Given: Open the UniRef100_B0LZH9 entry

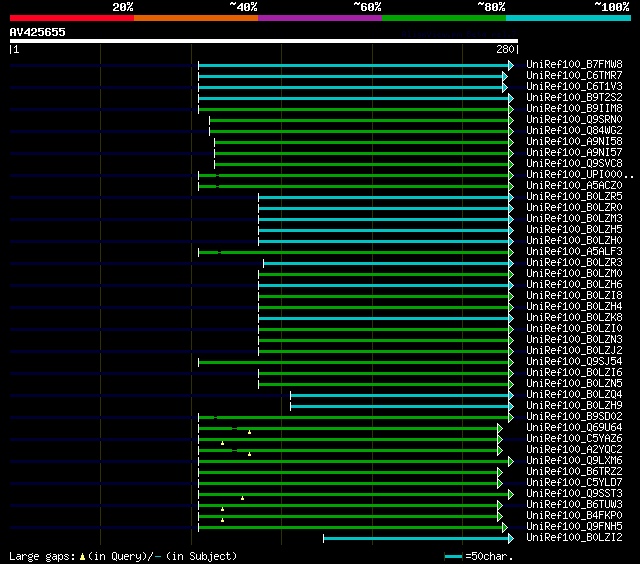Looking at the screenshot, I should [x=574, y=406].
